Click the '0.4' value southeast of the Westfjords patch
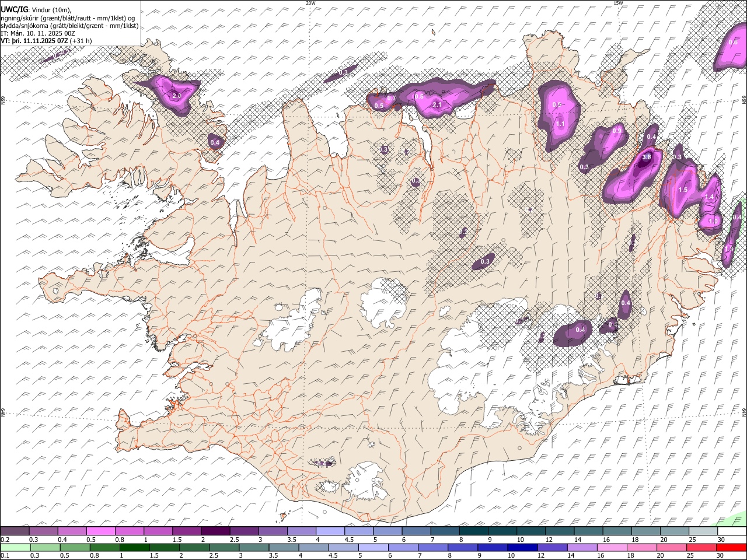This screenshot has height=560, width=747. point(214,142)
